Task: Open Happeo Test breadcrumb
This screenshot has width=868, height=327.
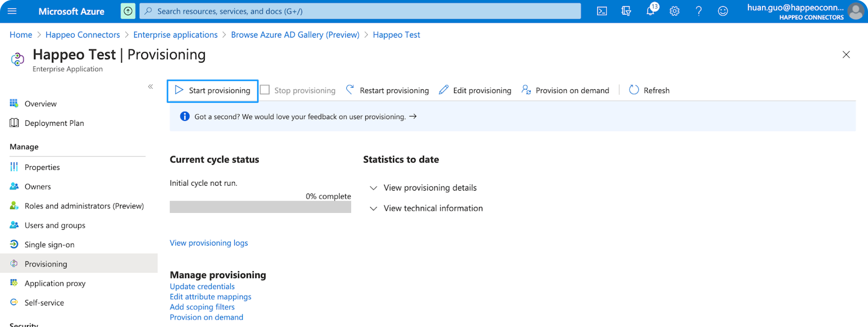Action: click(396, 35)
